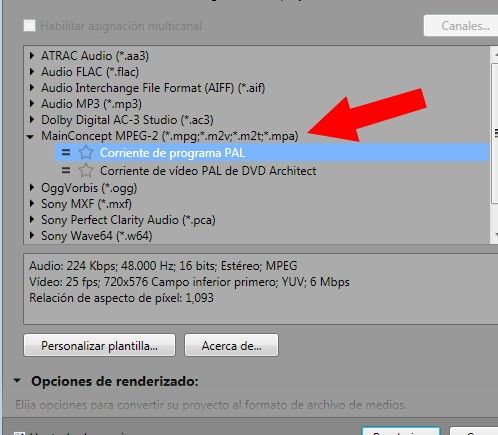
Task: Expand Dolby Digital AC-3 Studio group
Action: [x=32, y=119]
